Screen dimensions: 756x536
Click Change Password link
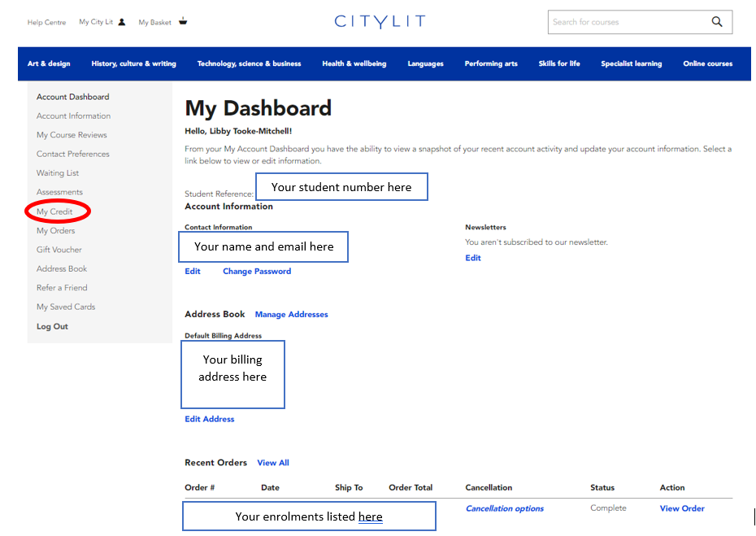pyautogui.click(x=256, y=272)
